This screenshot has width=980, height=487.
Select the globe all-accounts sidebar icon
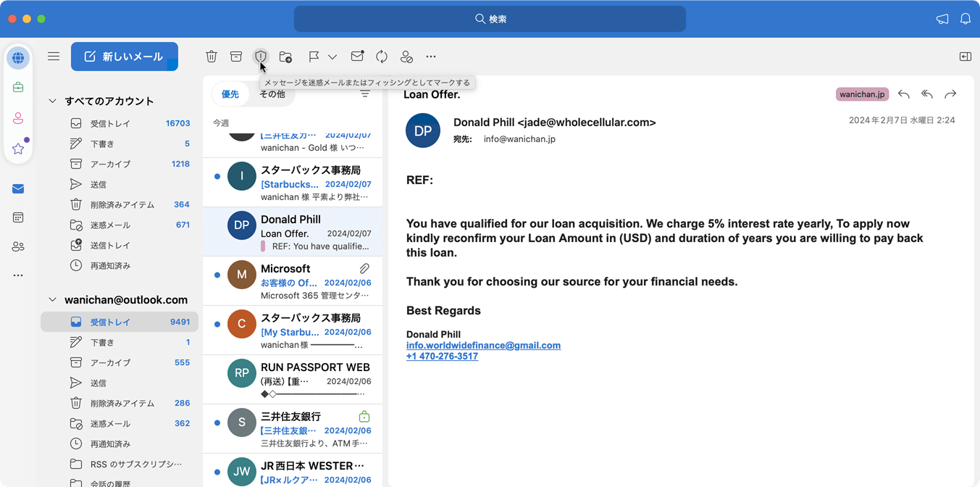pos(18,58)
